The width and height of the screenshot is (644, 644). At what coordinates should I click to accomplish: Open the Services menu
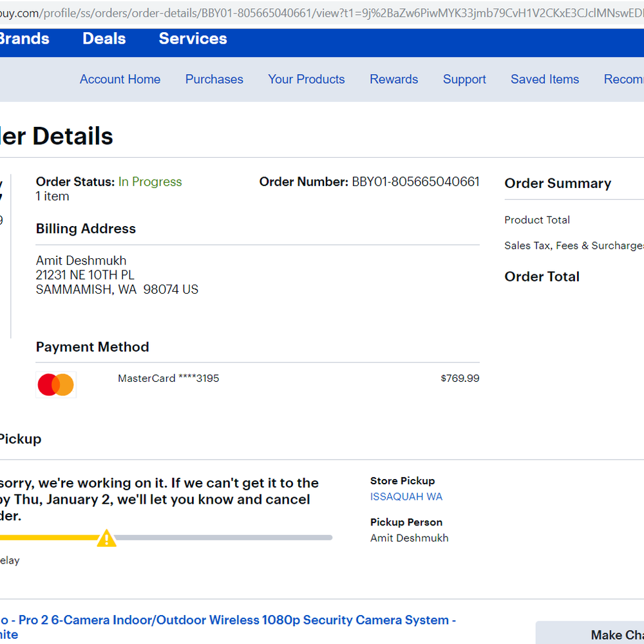(x=193, y=39)
